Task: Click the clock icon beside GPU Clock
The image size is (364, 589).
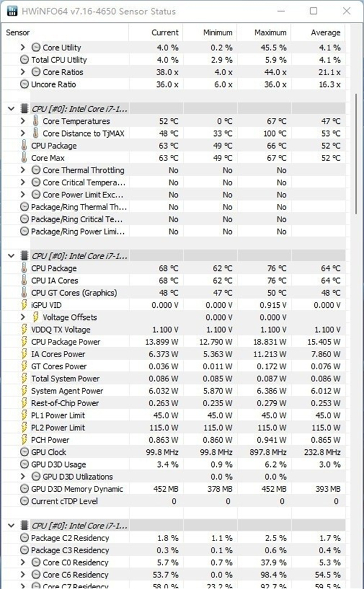Action: (x=24, y=452)
